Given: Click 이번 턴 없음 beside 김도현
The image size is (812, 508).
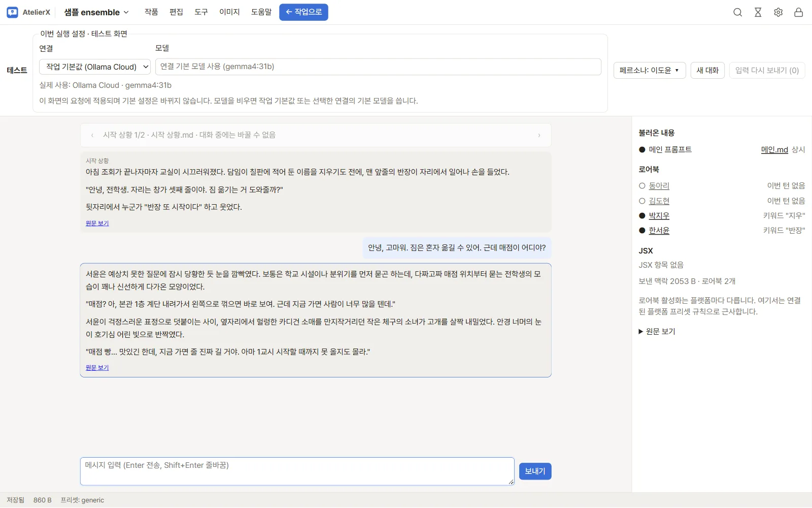Looking at the screenshot, I should [x=786, y=201].
